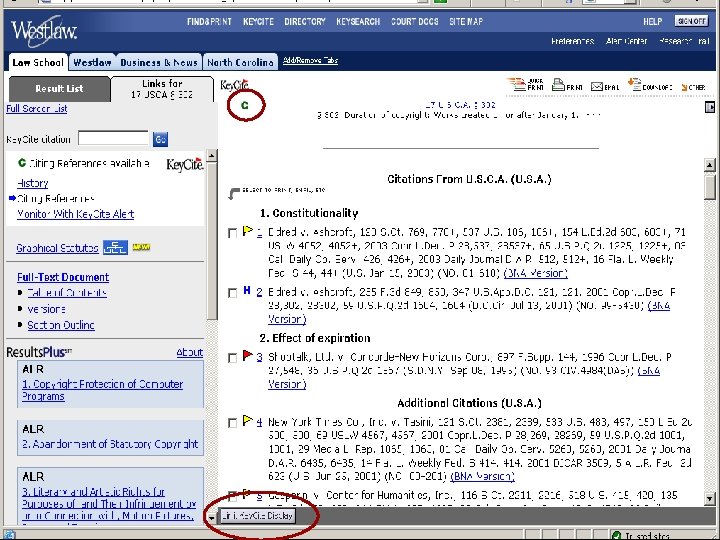Image resolution: width=720 pixels, height=540 pixels.
Task: Select Links for 17 USCA § 302 tab
Action: (x=162, y=89)
